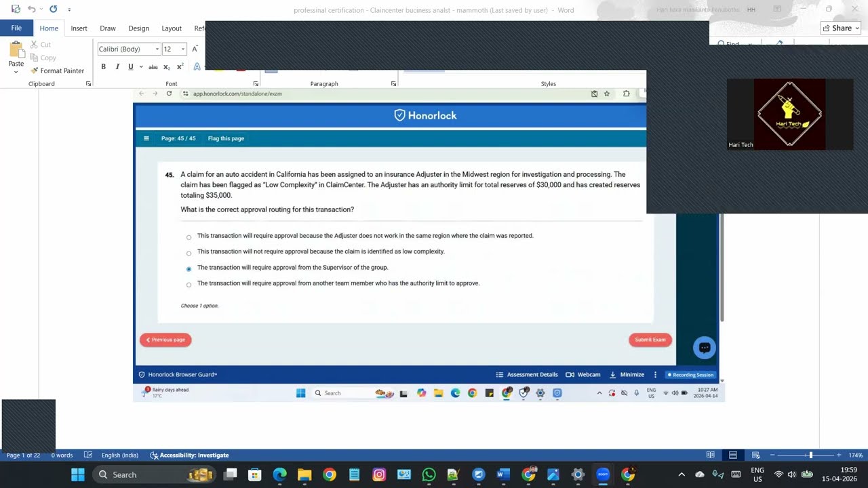Screen dimensions: 868x488
Task: Open WhatsApp from the Windows taskbar
Action: click(429, 474)
